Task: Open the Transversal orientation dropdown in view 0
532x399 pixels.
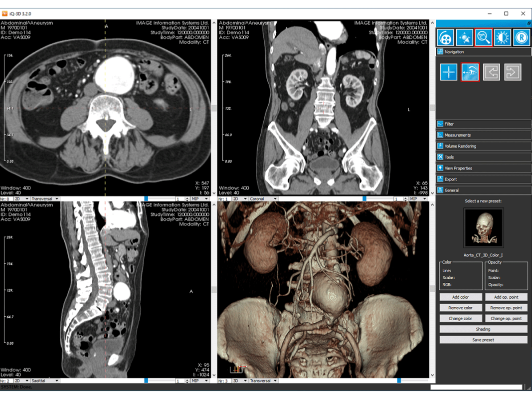Action: (x=45, y=199)
